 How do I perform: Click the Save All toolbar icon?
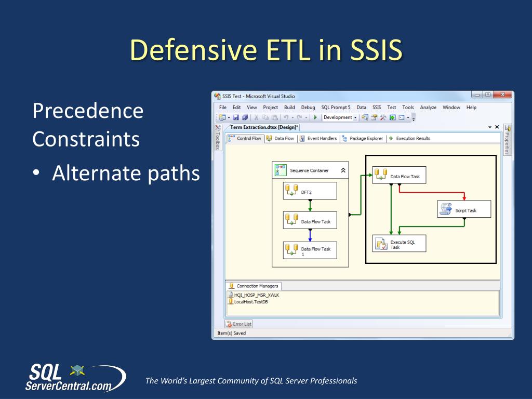245,117
